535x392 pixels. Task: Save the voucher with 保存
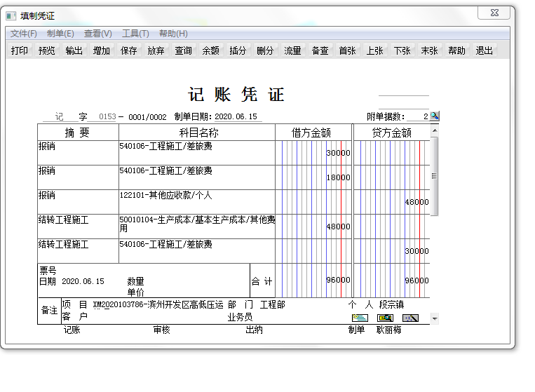128,50
